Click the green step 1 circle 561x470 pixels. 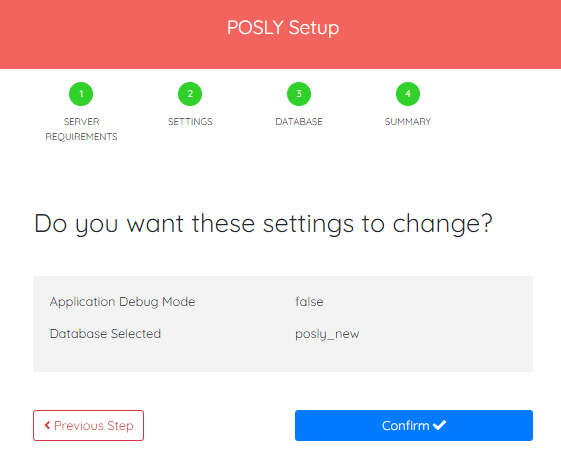pos(81,94)
